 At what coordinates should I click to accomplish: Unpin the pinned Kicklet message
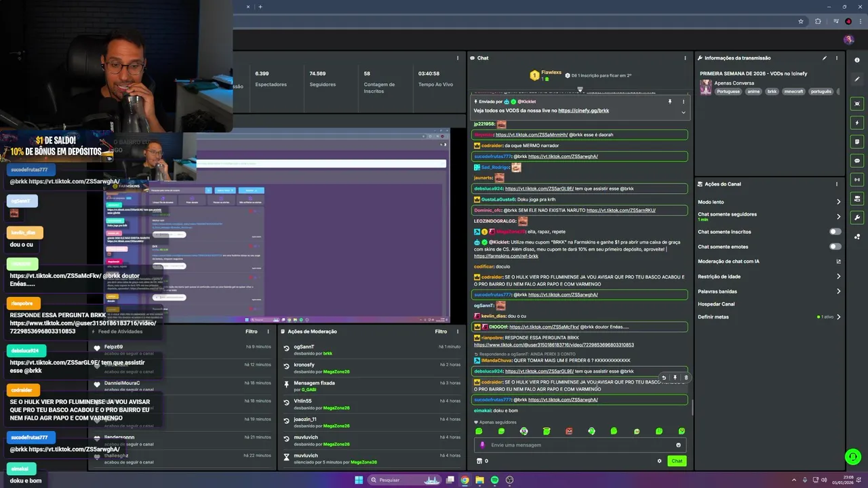coord(670,102)
